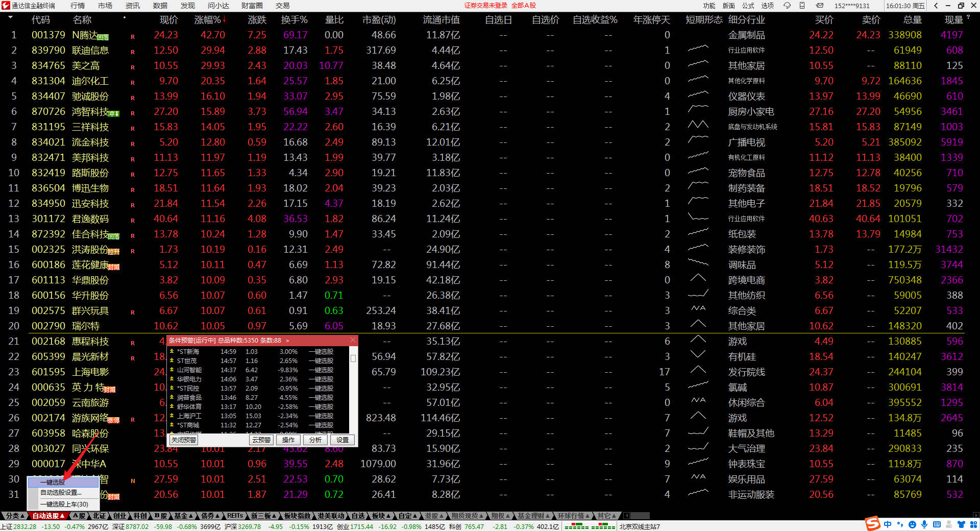Viewport: 980px width, 531px height.
Task: Open the mobile phone icon in title bar
Action: pos(802,6)
